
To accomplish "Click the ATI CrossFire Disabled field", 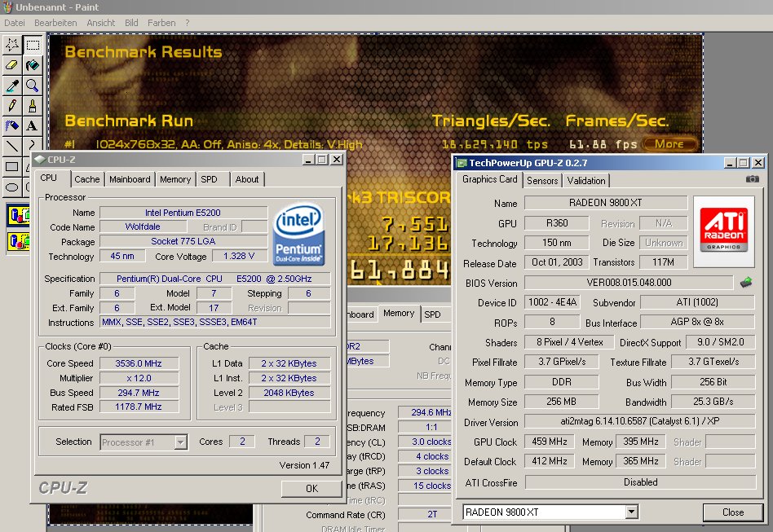I will click(640, 482).
